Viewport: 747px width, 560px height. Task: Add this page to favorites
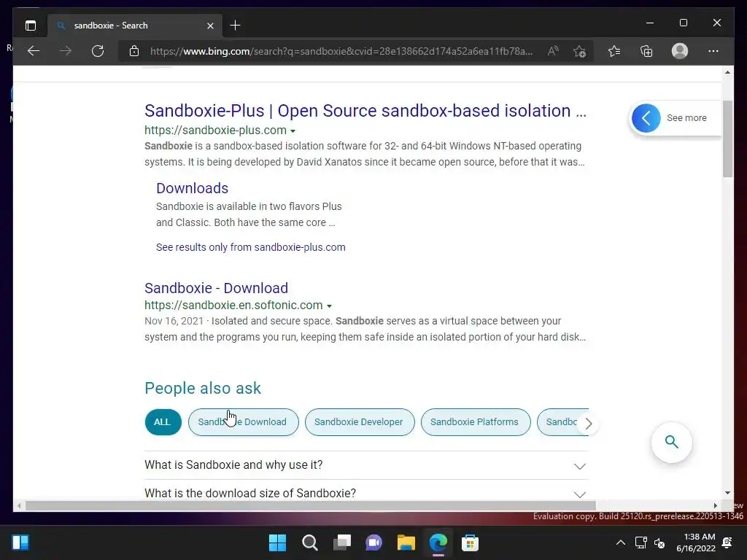point(579,52)
